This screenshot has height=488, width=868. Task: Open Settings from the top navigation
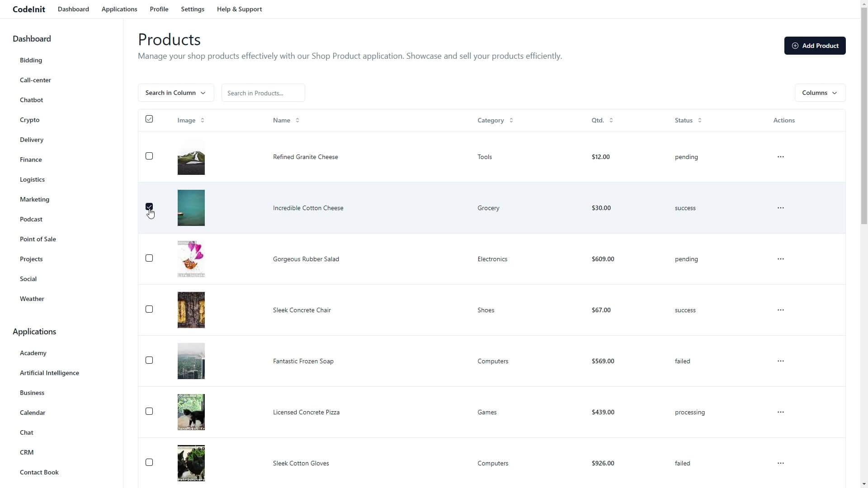pyautogui.click(x=193, y=9)
